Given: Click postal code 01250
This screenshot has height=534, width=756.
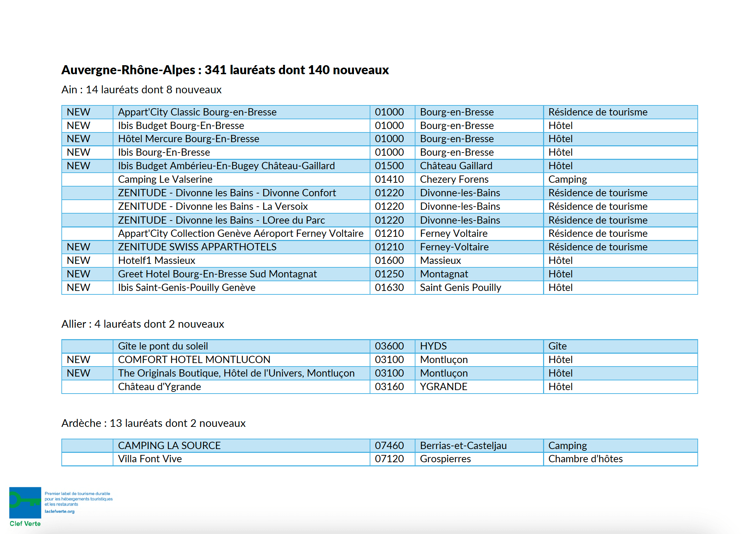Looking at the screenshot, I should pos(393,274).
